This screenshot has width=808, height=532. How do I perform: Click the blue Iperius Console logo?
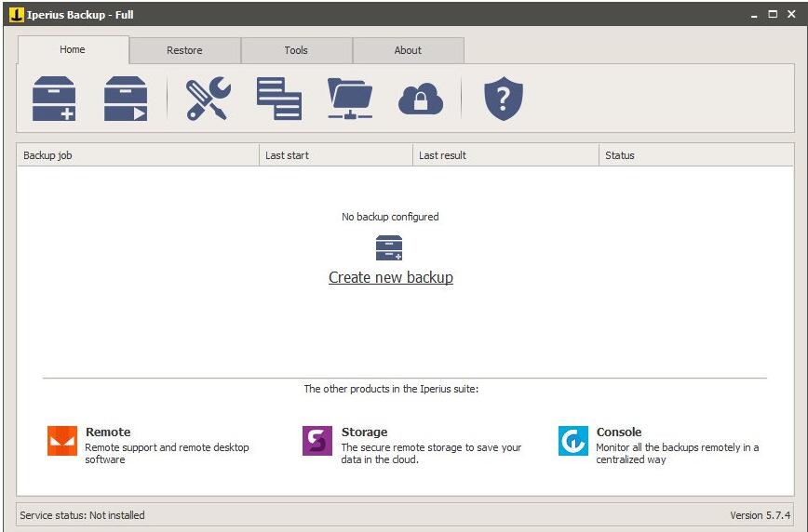(573, 441)
